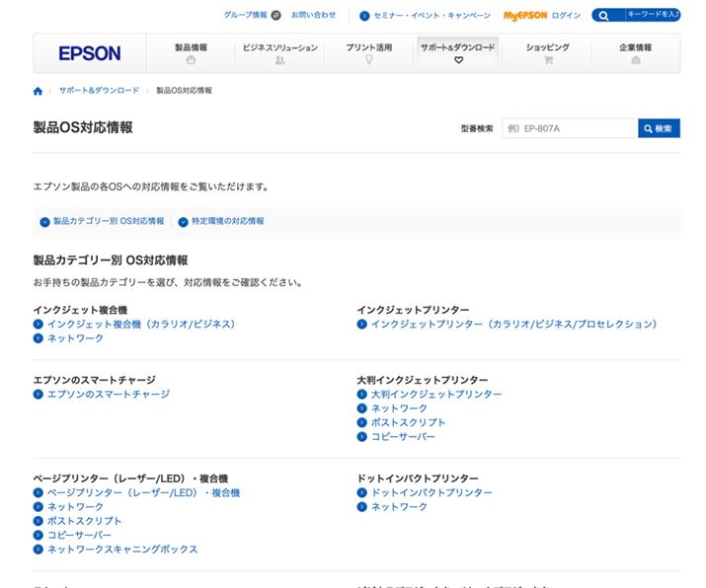Click the arrow icon beside セミナー・イベント・キャンペーン
Viewport: 706px width, 588px height.
tap(364, 16)
